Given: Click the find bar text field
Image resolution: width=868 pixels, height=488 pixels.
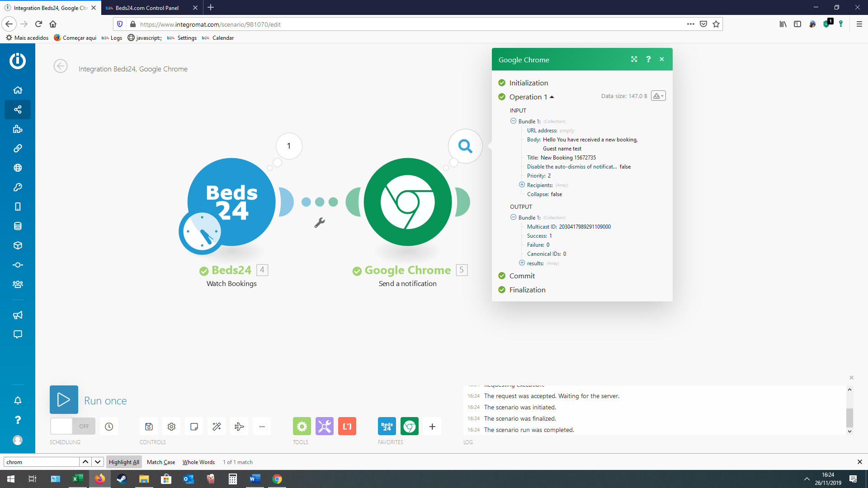Looking at the screenshot, I should coord(42,462).
